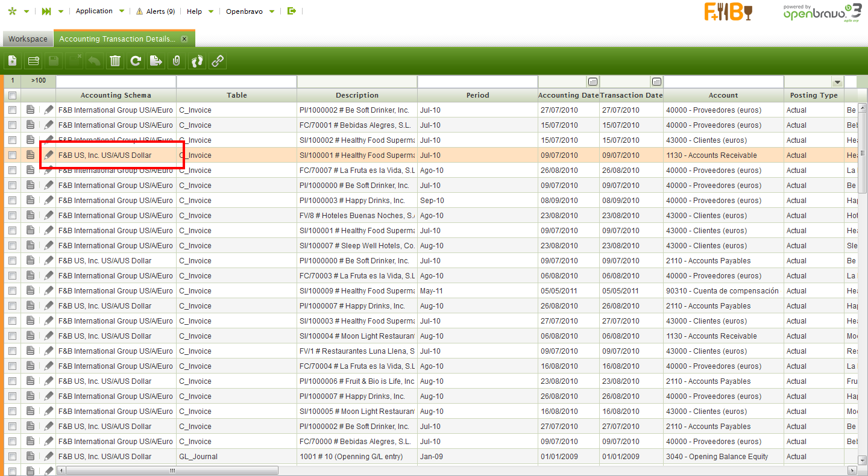Log out using the exit icon
Viewport: 868px width, 476px height.
click(x=292, y=11)
